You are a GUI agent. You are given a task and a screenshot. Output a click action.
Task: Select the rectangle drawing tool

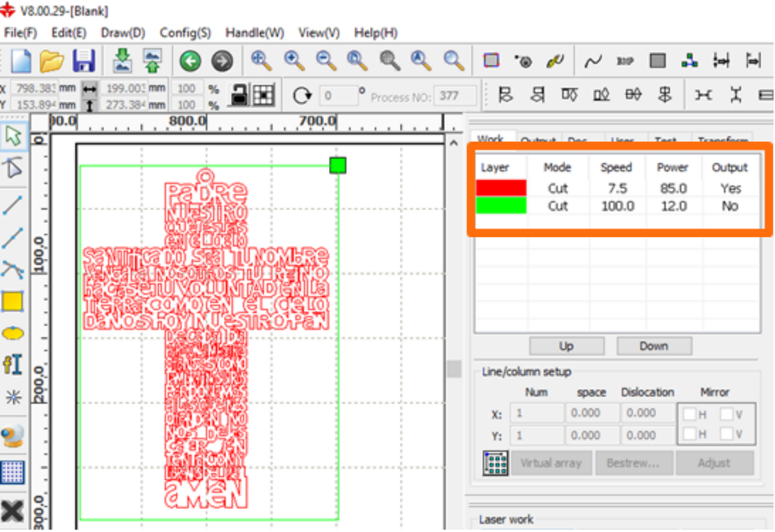12,301
